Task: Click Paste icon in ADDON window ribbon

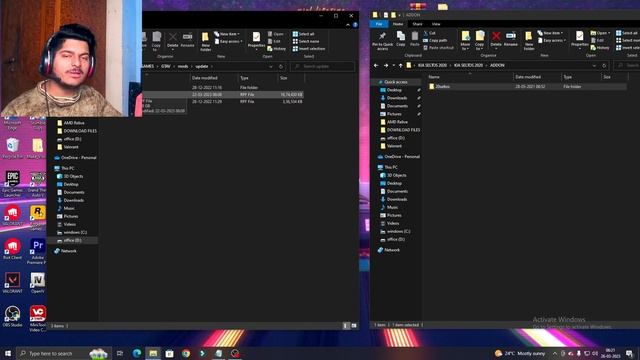Action: (x=415, y=39)
